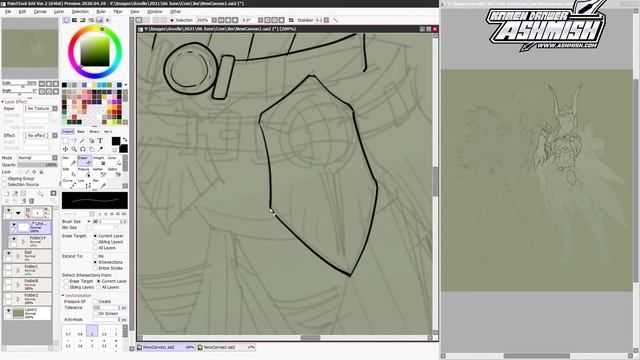Select Erase Target: All Layers
Screen dimensions: 640x360
click(95, 248)
